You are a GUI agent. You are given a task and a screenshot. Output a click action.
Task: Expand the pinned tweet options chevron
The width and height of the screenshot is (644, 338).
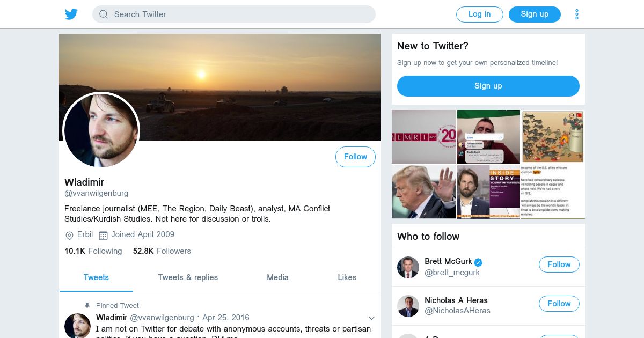tap(371, 318)
